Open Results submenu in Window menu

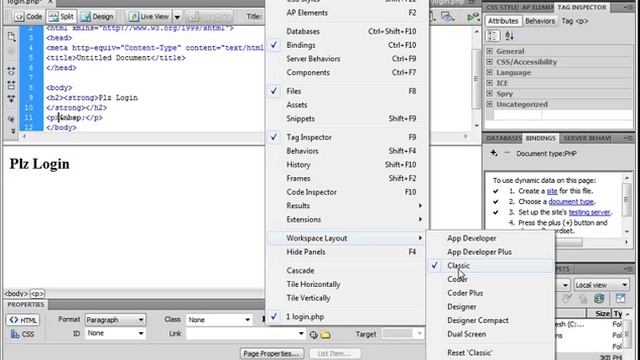click(346, 206)
